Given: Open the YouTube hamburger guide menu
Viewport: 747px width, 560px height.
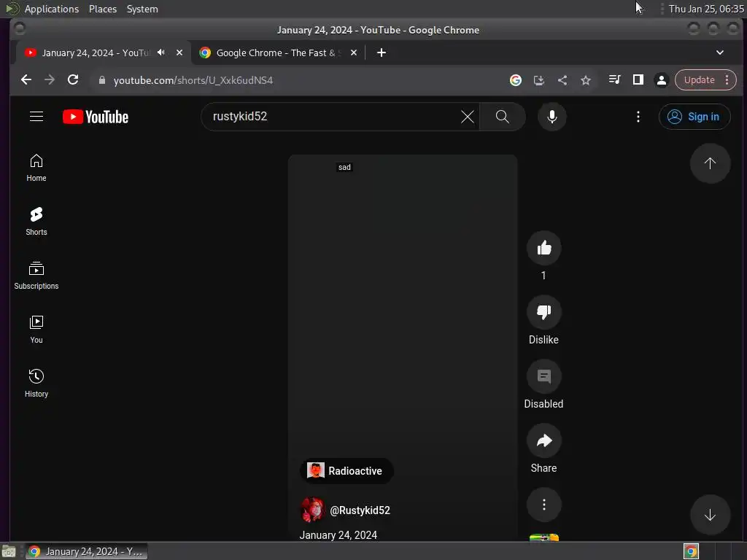Looking at the screenshot, I should coord(36,117).
